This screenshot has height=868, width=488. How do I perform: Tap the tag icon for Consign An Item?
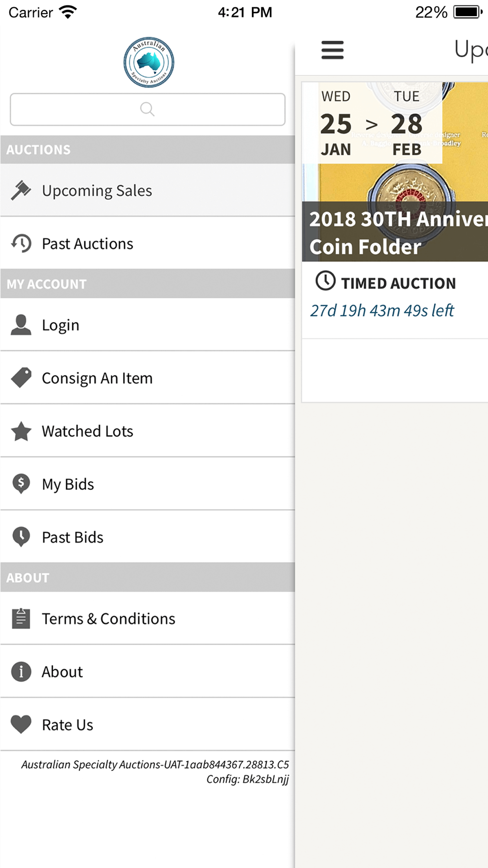pos(21,378)
